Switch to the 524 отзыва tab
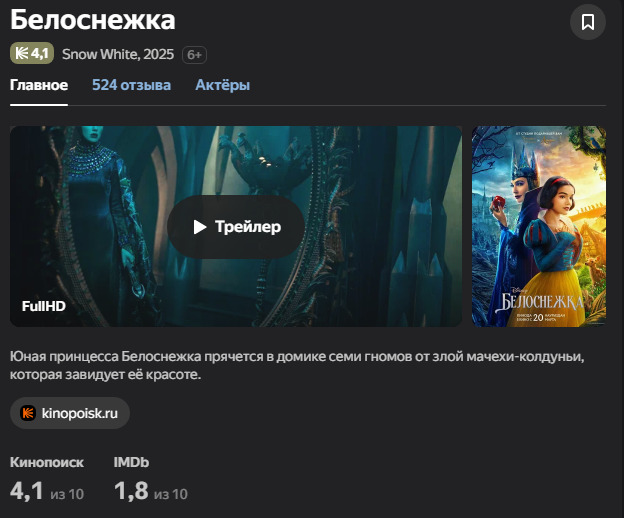Screen dimensions: 624x518 (131, 85)
